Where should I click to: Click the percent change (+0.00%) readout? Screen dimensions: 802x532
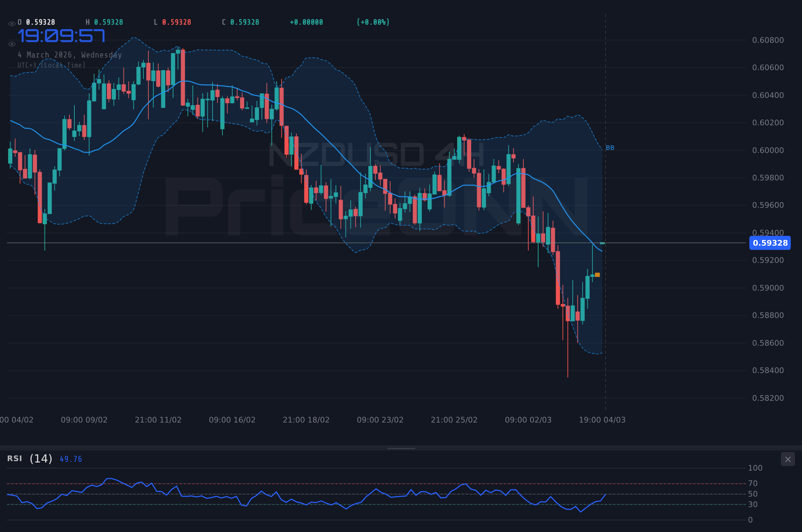[x=373, y=22]
